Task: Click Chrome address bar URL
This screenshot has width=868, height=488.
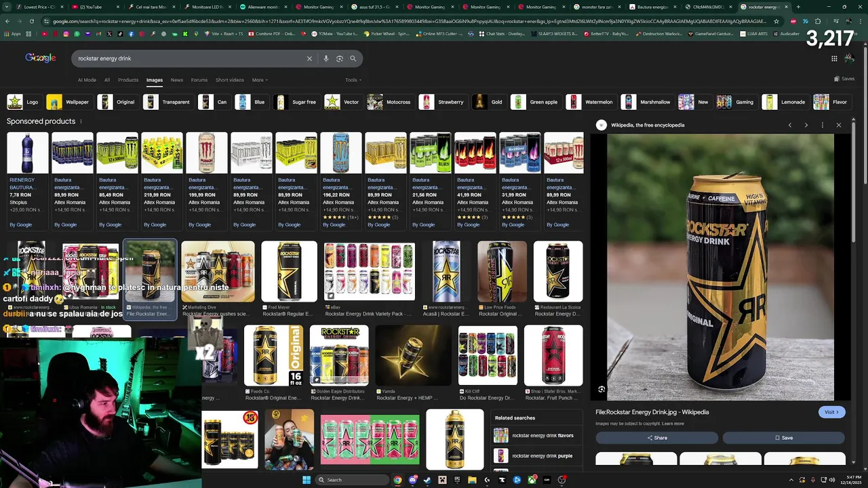Action: pyautogui.click(x=407, y=21)
